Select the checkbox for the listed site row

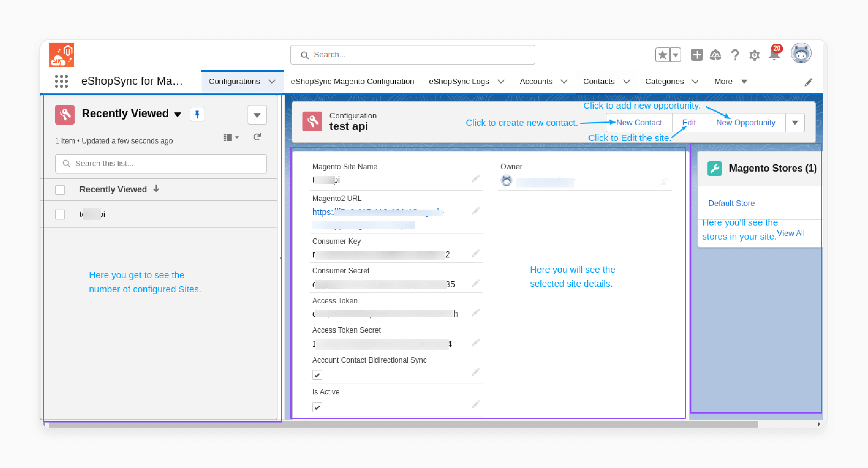[x=60, y=214]
